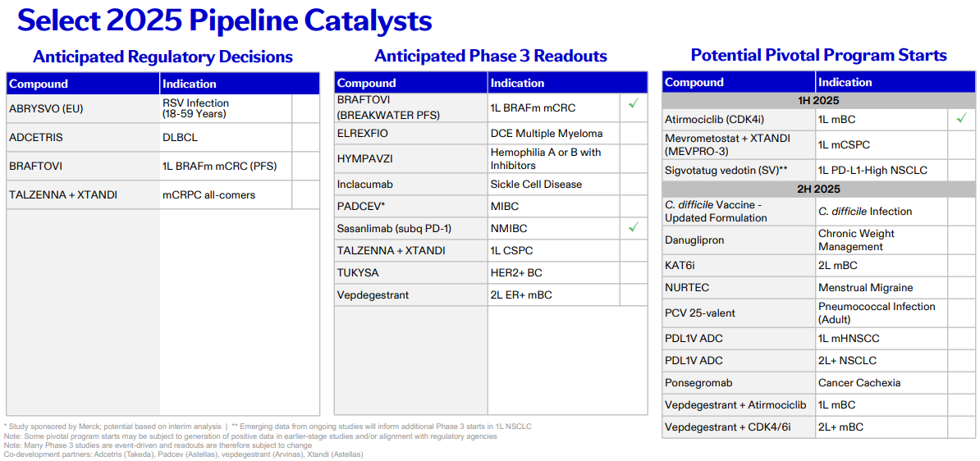This screenshot has height=461, width=980.
Task: Click the 'Study sponsored by Merck' footnote line
Action: (268, 426)
